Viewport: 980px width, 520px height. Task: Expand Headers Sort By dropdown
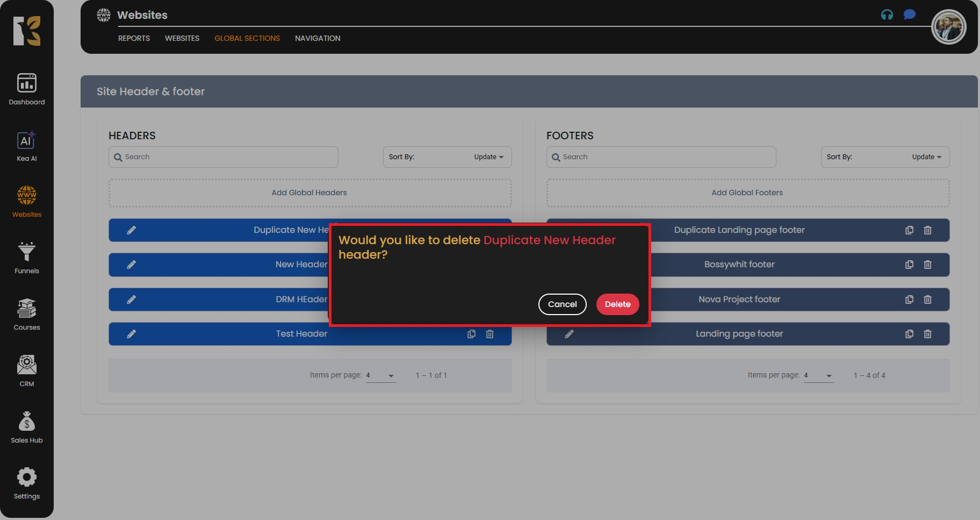pos(447,157)
